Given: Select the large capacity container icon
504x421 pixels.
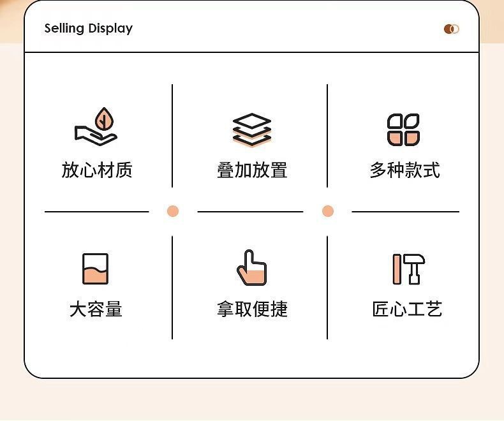Looking at the screenshot, I should tap(96, 269).
